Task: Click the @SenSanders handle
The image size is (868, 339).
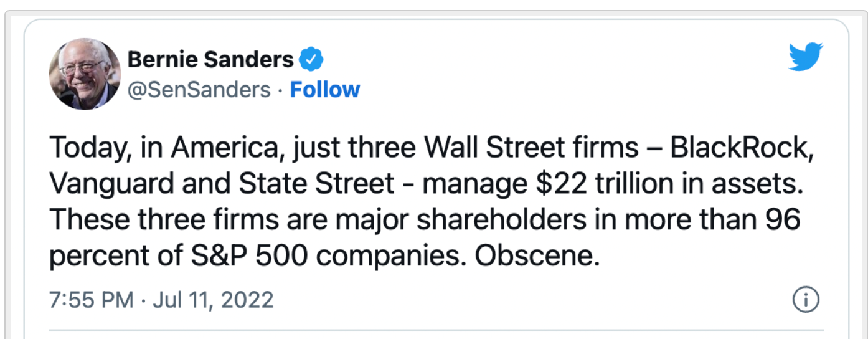Action: 199,90
